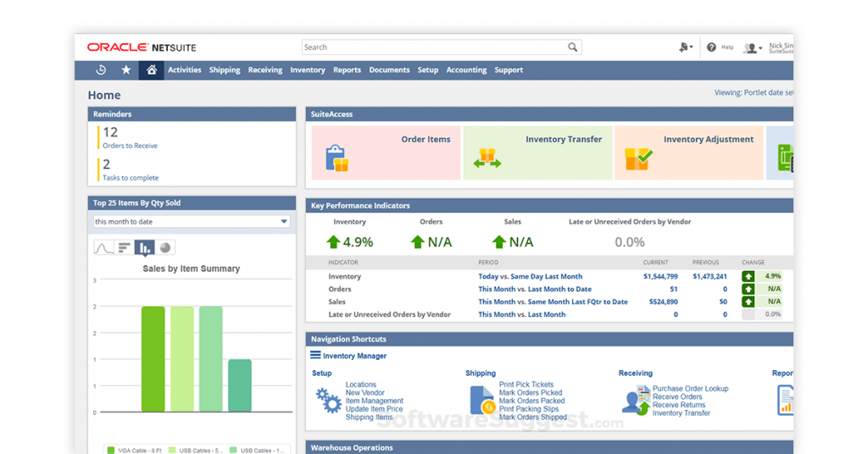Open the user role dropdown
This screenshot has height=454, width=868.
753,48
